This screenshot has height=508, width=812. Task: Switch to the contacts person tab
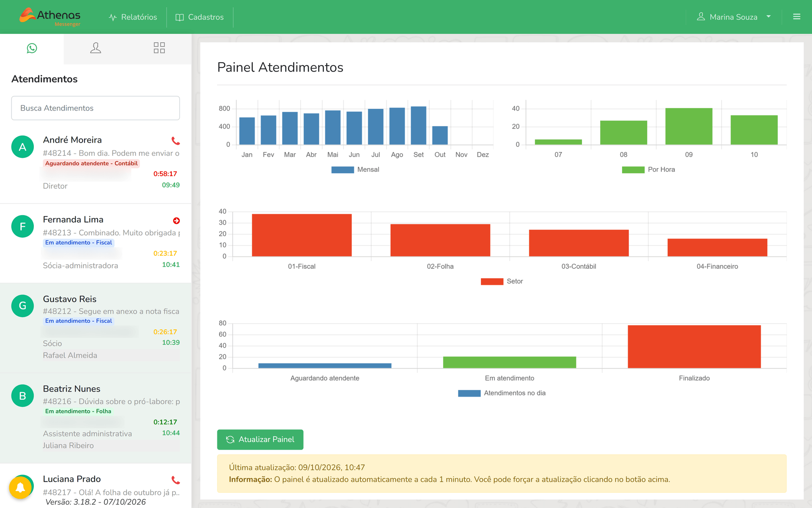coord(96,48)
